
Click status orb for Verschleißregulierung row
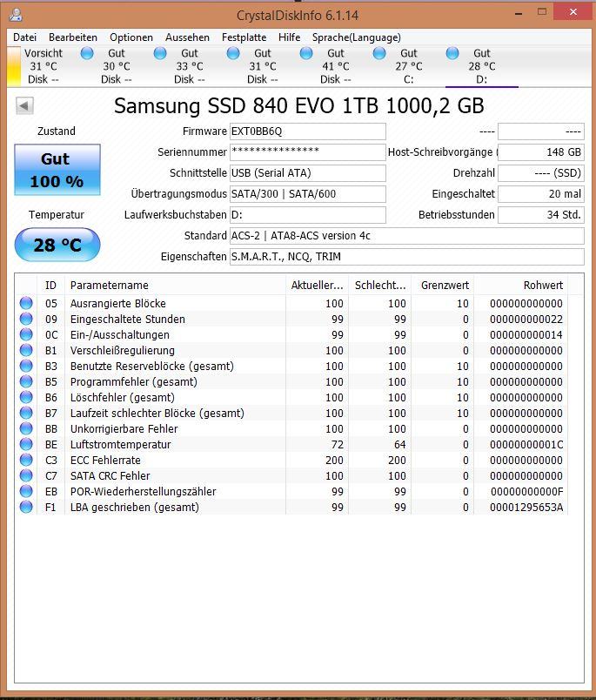click(26, 350)
